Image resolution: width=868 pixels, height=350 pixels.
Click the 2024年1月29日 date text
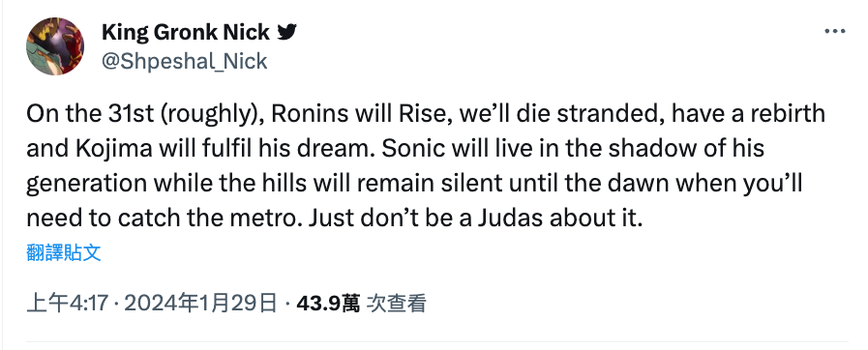tap(200, 303)
